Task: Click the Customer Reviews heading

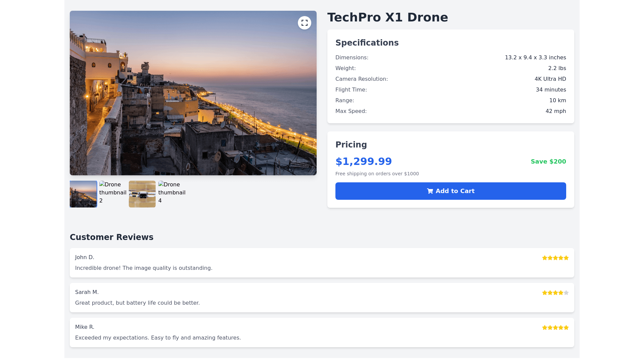Action: (x=111, y=237)
